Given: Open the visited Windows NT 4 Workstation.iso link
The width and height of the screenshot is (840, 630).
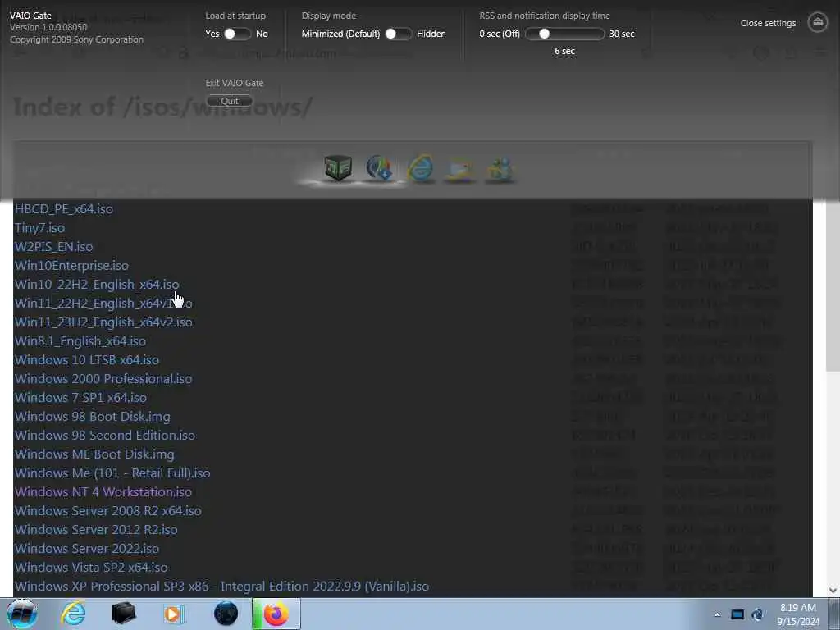Looking at the screenshot, I should pos(103,492).
